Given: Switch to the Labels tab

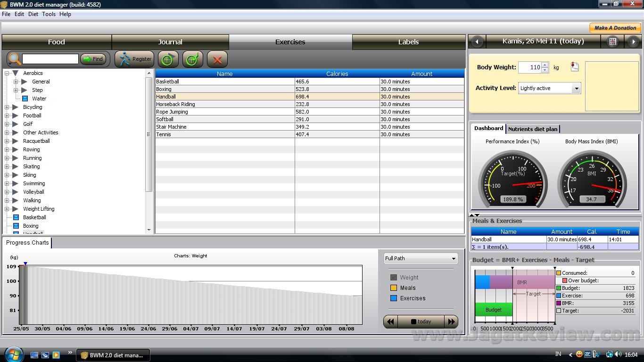Looking at the screenshot, I should 408,42.
